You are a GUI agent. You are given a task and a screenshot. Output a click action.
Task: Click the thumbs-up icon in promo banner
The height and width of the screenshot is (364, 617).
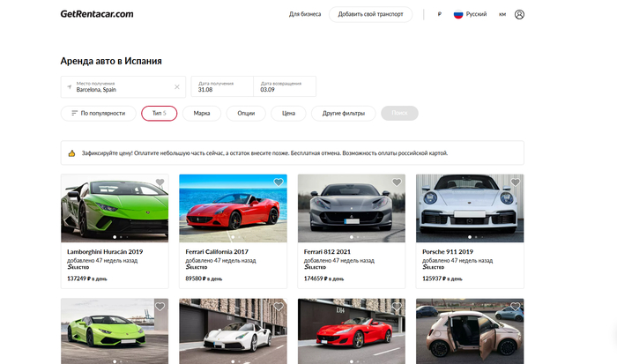pos(71,153)
